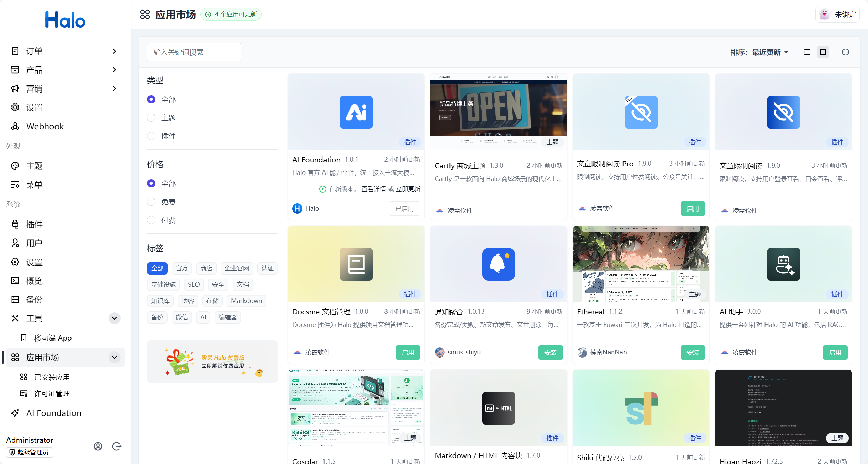
Task: Select 全部 radio under 类型
Action: pyautogui.click(x=151, y=99)
